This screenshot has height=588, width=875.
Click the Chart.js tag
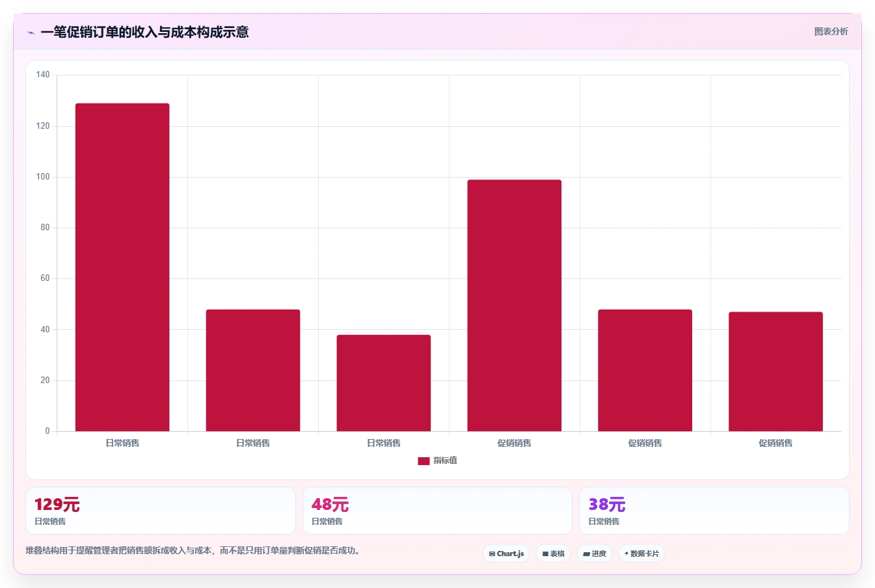tap(506, 554)
